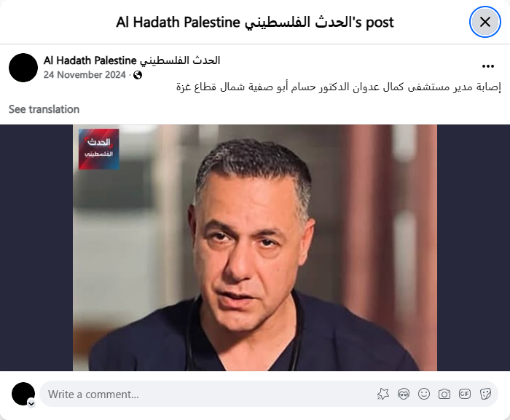The image size is (510, 420).
Task: Click the red Al Hadath logo watermark
Action: point(98,149)
